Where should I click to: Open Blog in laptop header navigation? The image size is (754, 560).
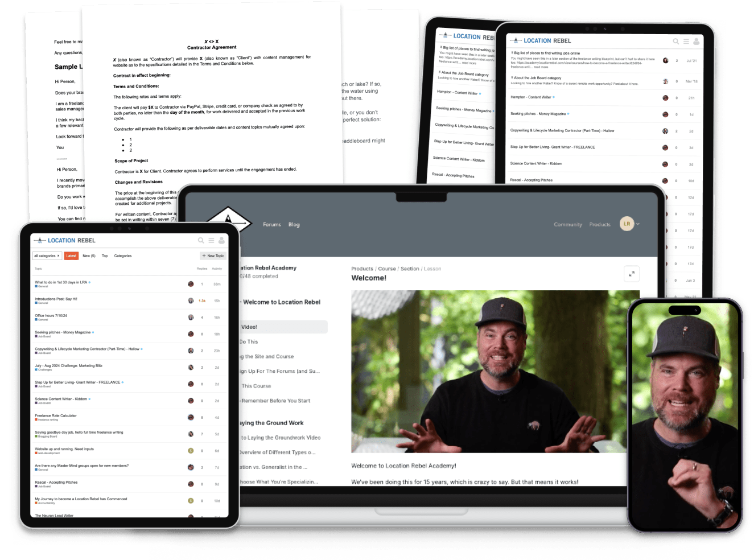click(x=294, y=224)
